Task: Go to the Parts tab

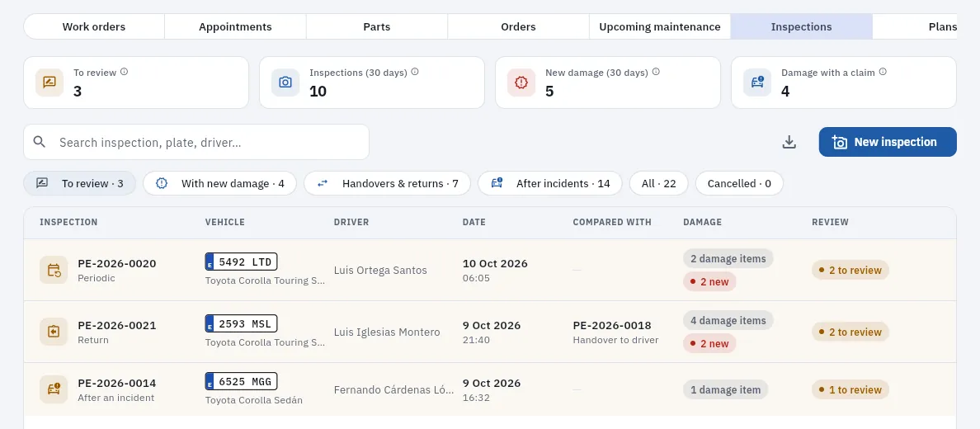Action: pyautogui.click(x=377, y=27)
